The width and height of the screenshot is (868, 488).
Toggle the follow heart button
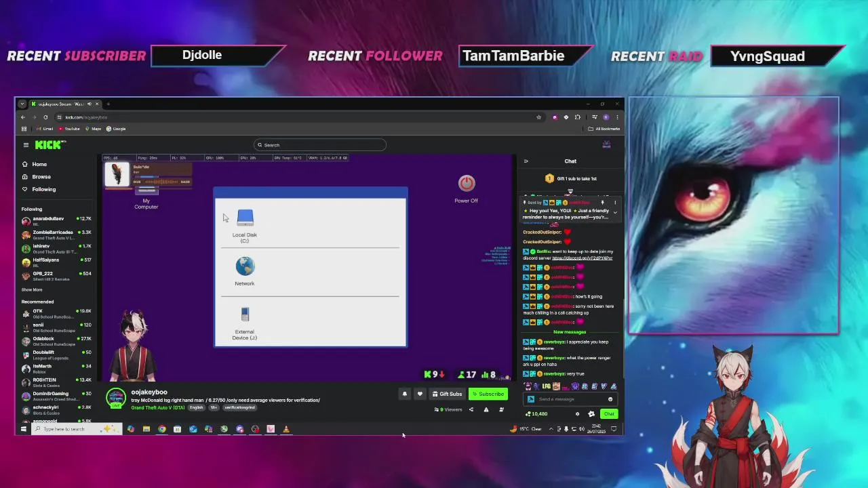pyautogui.click(x=420, y=394)
